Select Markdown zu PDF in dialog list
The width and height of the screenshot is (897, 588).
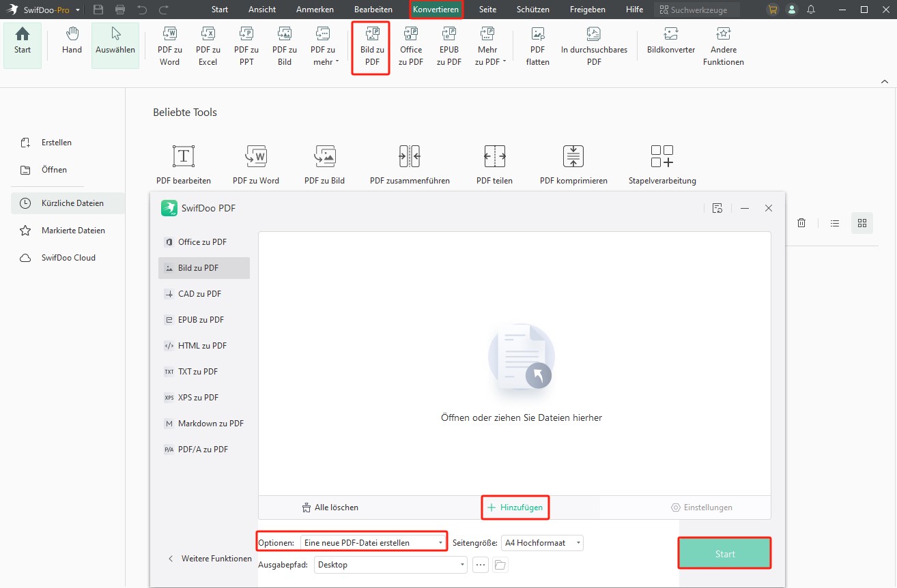(203, 424)
